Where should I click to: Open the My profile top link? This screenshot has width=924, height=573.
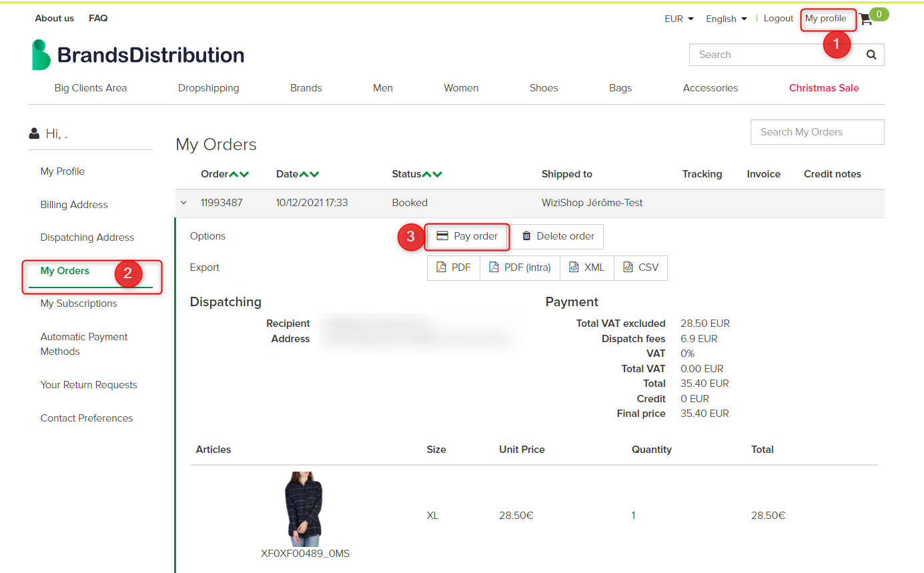[825, 19]
